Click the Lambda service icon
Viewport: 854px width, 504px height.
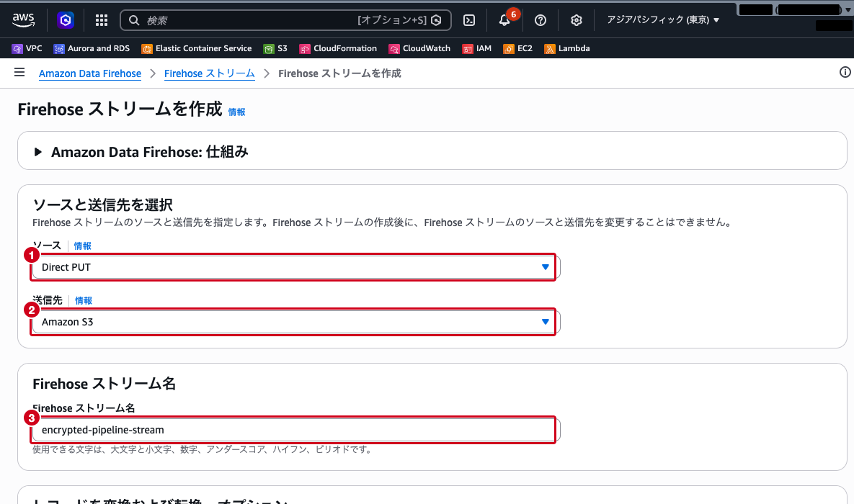pos(550,48)
